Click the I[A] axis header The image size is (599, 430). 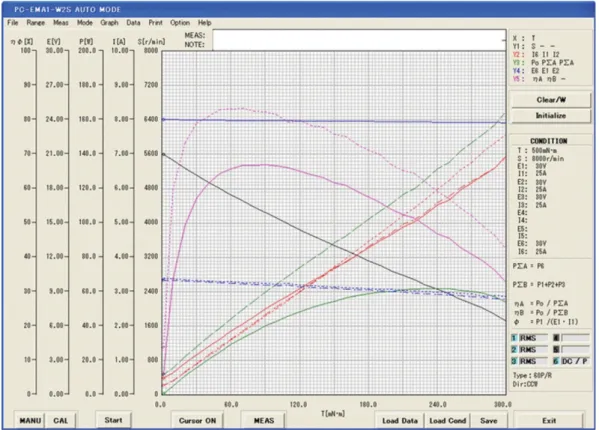119,41
